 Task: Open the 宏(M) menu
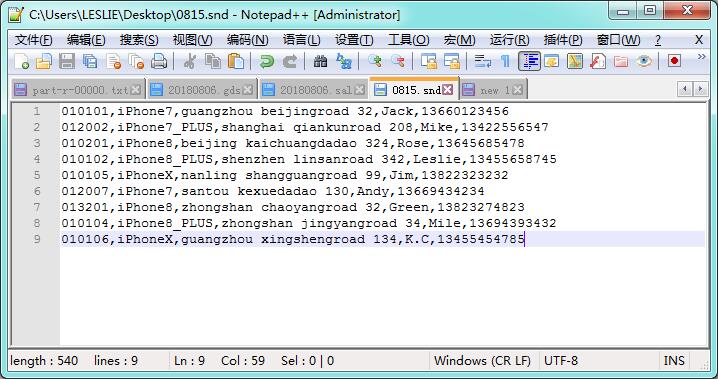click(x=459, y=40)
